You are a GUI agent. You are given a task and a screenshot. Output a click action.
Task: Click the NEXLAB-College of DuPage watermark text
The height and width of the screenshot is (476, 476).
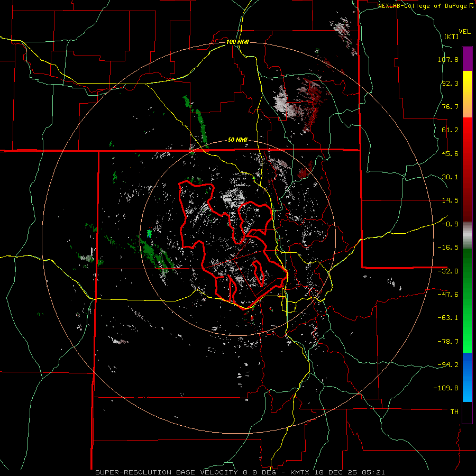coord(425,6)
